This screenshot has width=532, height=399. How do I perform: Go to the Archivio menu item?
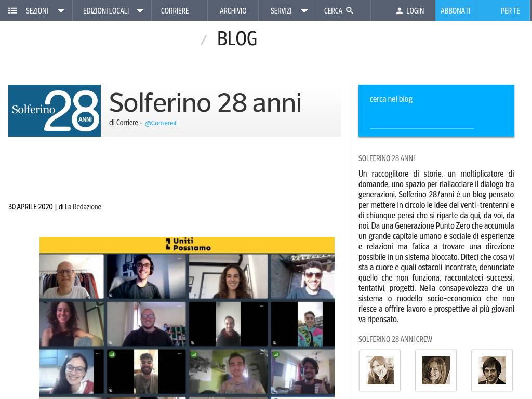click(x=233, y=10)
